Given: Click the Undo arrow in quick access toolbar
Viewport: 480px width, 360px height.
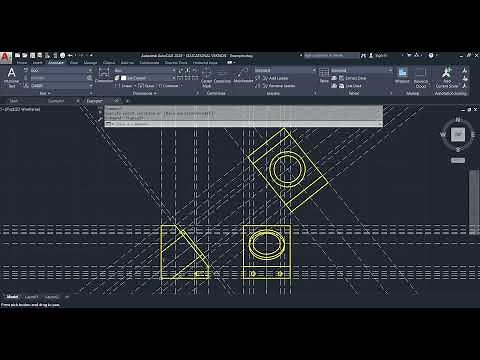Looking at the screenshot, I should [70, 55].
